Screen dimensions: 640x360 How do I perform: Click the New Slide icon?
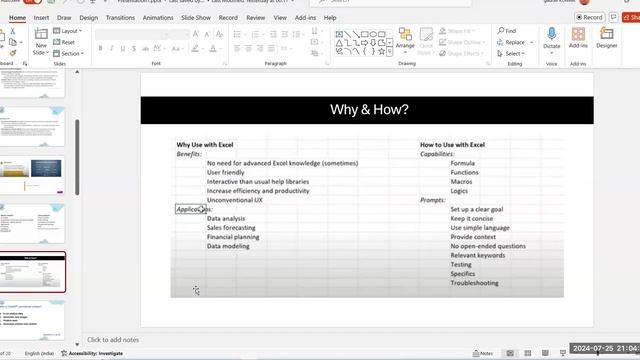[41, 34]
